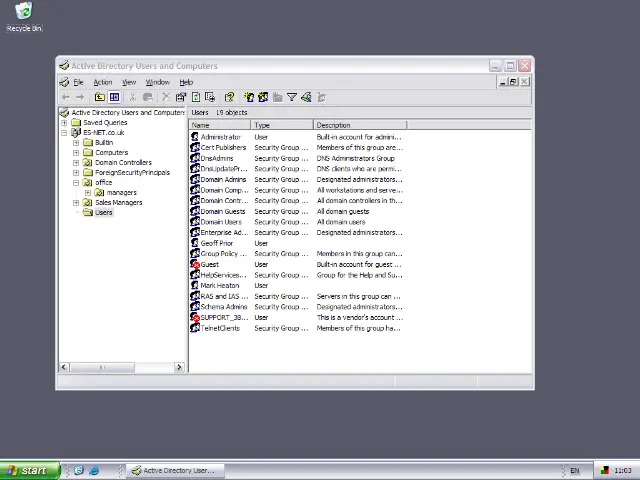Click the Back arrow in the toolbar
The height and width of the screenshot is (480, 640).
point(66,97)
